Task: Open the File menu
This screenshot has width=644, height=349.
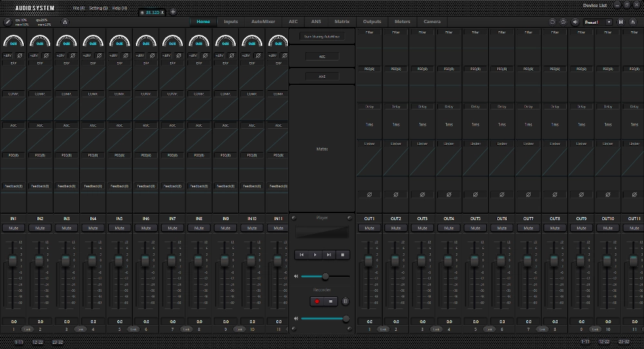Action: (79, 8)
